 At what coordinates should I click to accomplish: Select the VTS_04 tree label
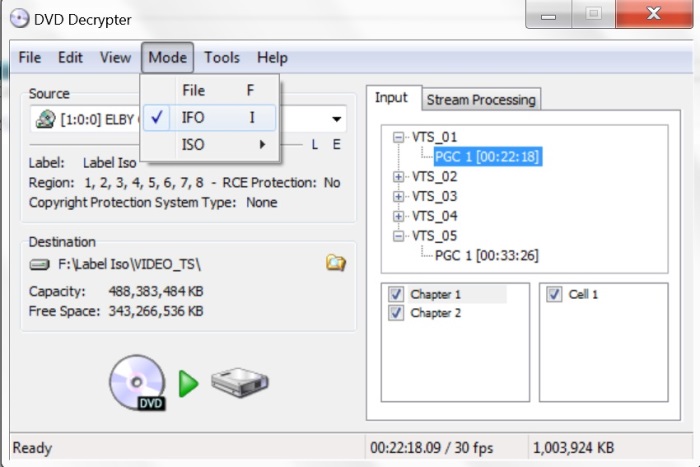434,216
